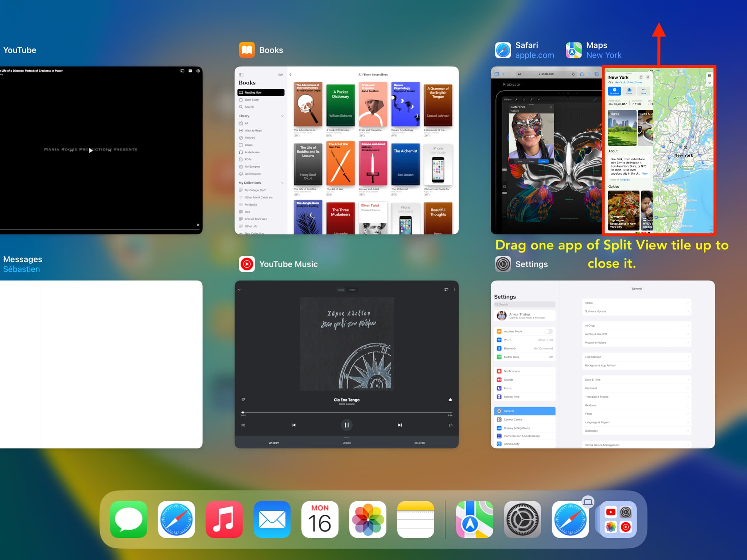Launch the Music app from the dock
The width and height of the screenshot is (747, 560).
coord(224,519)
